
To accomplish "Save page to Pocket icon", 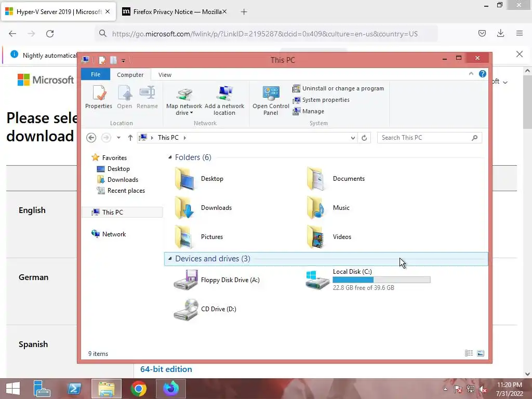I will [482, 33].
